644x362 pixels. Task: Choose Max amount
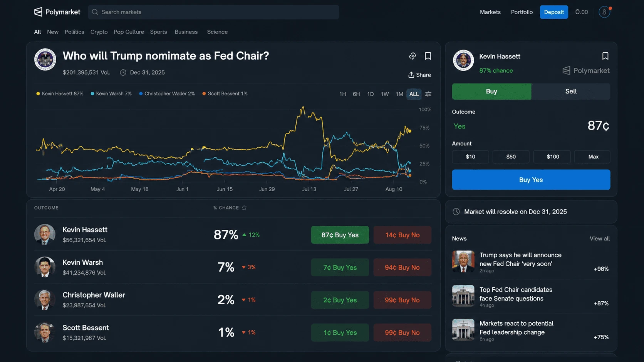coord(593,157)
